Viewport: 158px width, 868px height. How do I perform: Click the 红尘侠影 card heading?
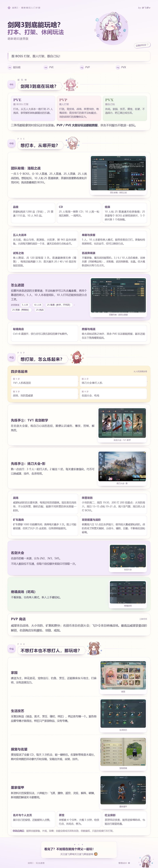point(110,815)
